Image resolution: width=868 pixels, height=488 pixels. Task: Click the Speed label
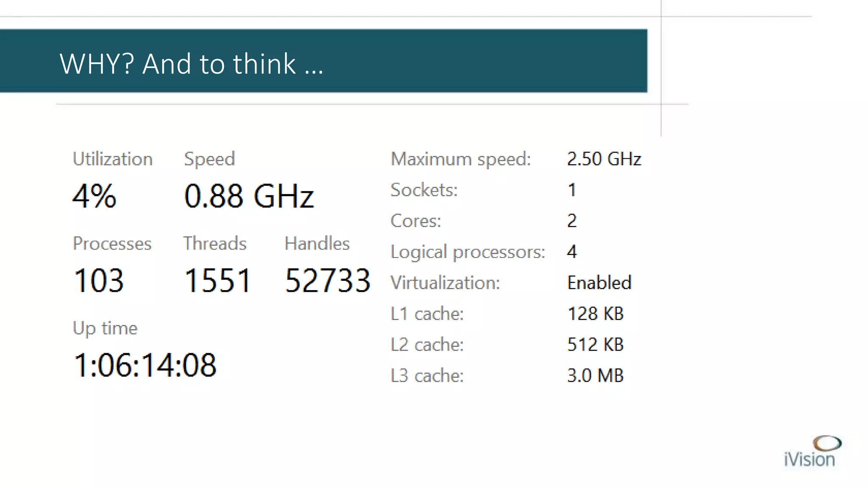[209, 159]
